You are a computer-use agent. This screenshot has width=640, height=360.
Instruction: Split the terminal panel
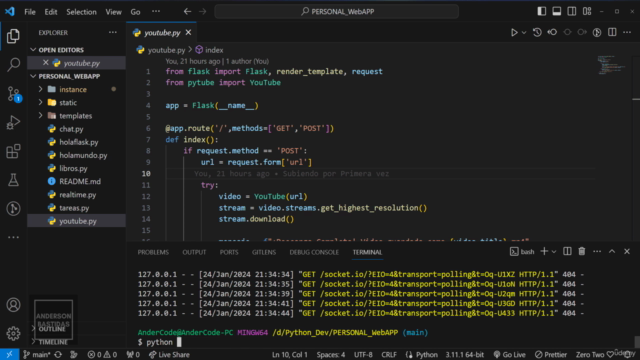coord(567,251)
